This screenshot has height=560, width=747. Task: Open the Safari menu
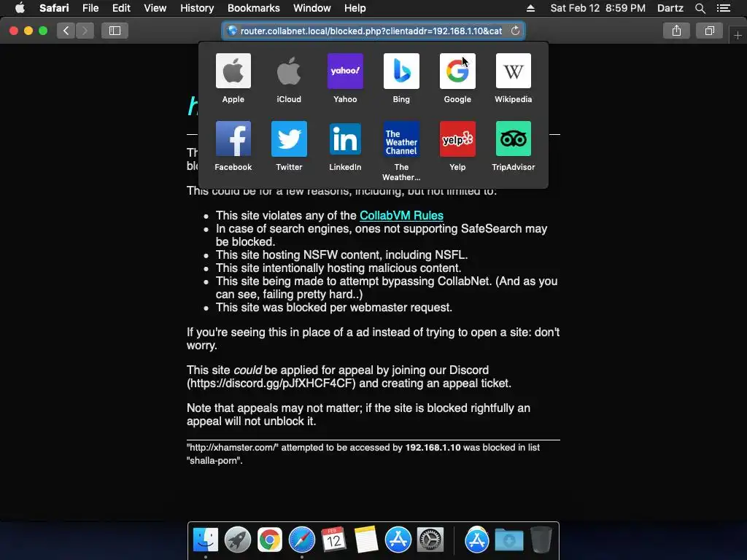coord(54,8)
